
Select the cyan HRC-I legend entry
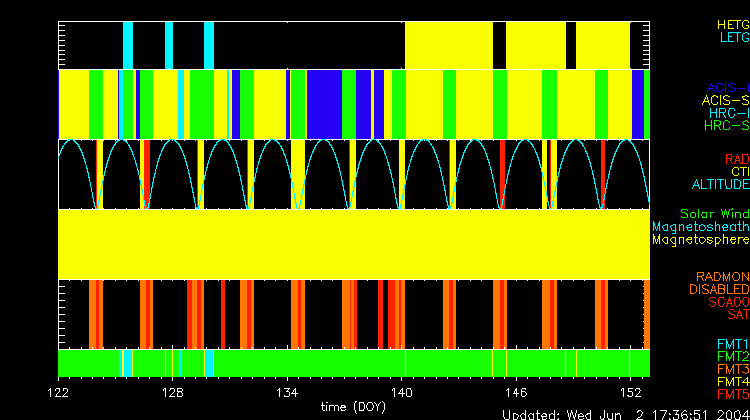tap(728, 113)
